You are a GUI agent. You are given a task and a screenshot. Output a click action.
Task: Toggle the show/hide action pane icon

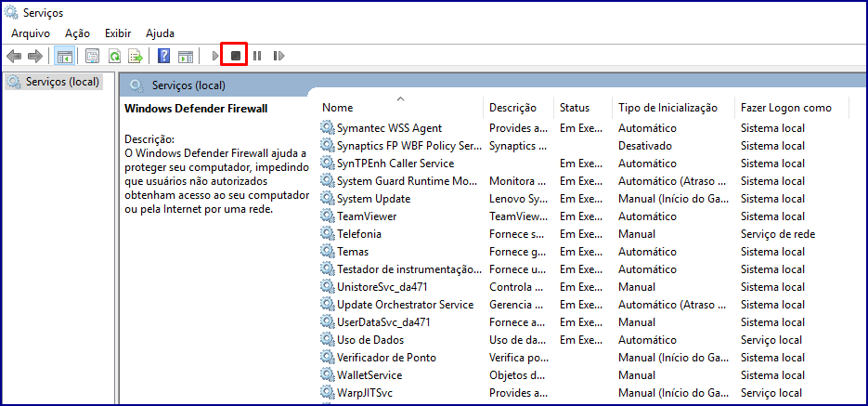click(x=186, y=56)
